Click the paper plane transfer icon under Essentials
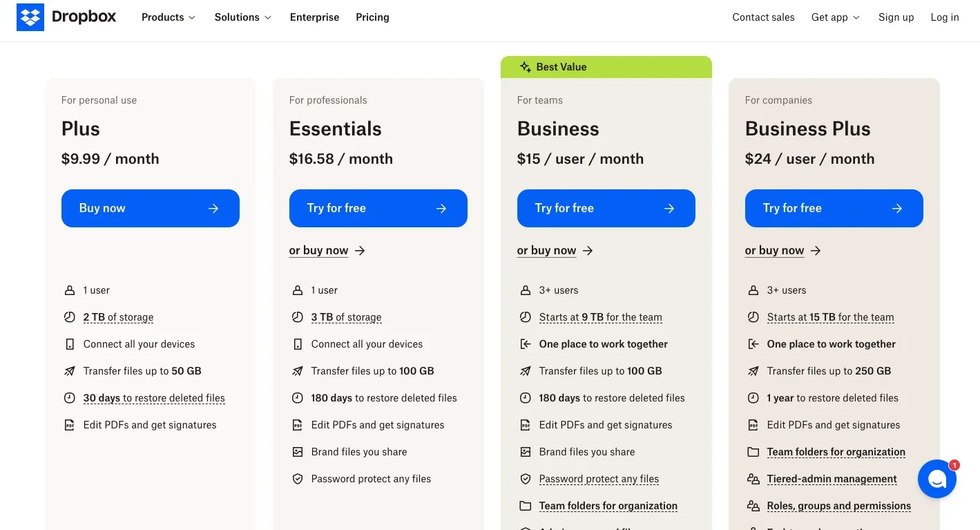 [297, 371]
